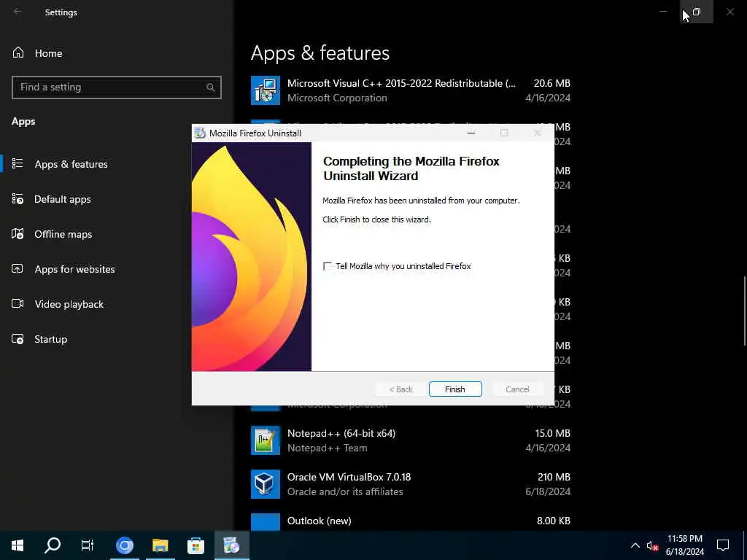Click the 15.0 MB size of Notepad++
This screenshot has height=560, width=747.
pos(553,433)
